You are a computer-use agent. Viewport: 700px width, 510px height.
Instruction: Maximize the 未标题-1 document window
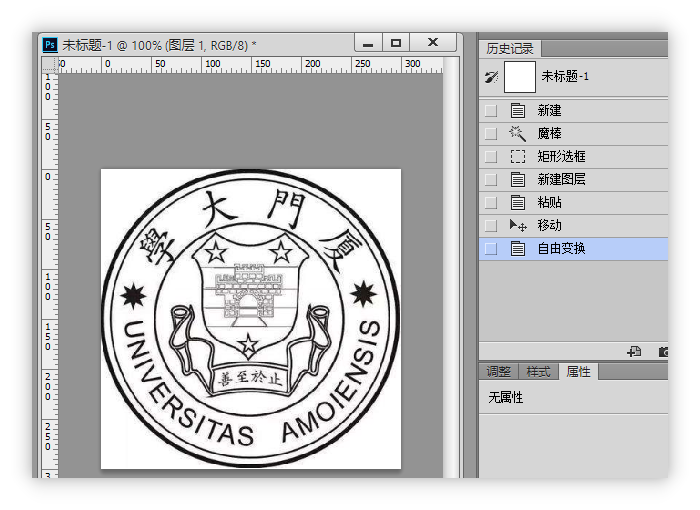396,43
